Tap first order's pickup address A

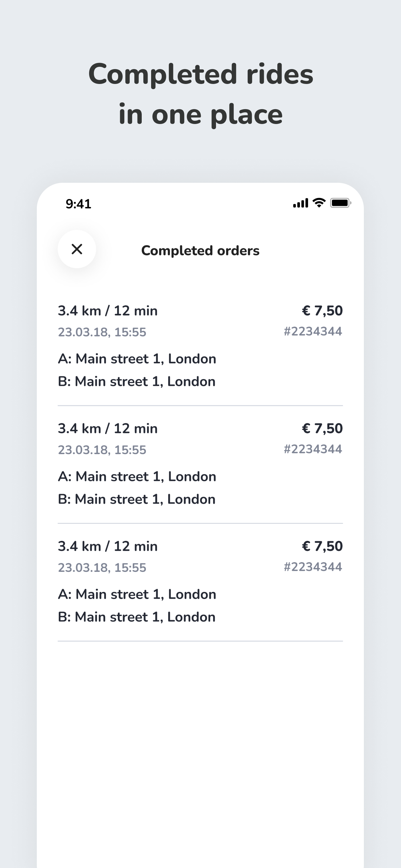pos(137,359)
